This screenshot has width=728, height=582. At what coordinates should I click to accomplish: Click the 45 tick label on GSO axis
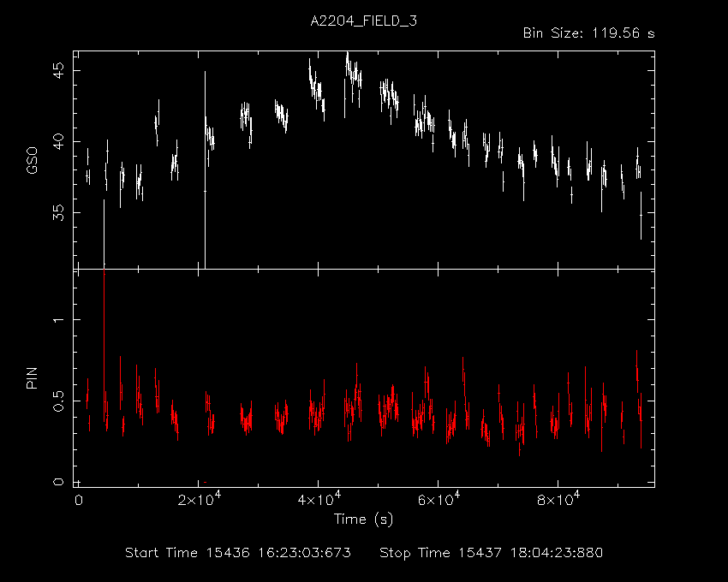(x=58, y=70)
